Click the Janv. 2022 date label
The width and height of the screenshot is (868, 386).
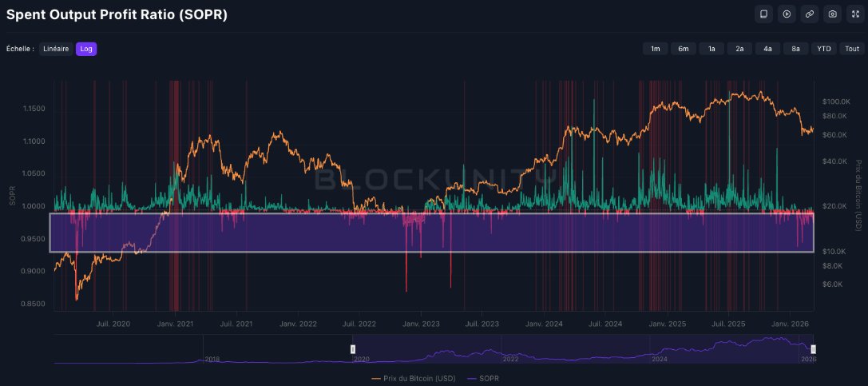pyautogui.click(x=298, y=324)
